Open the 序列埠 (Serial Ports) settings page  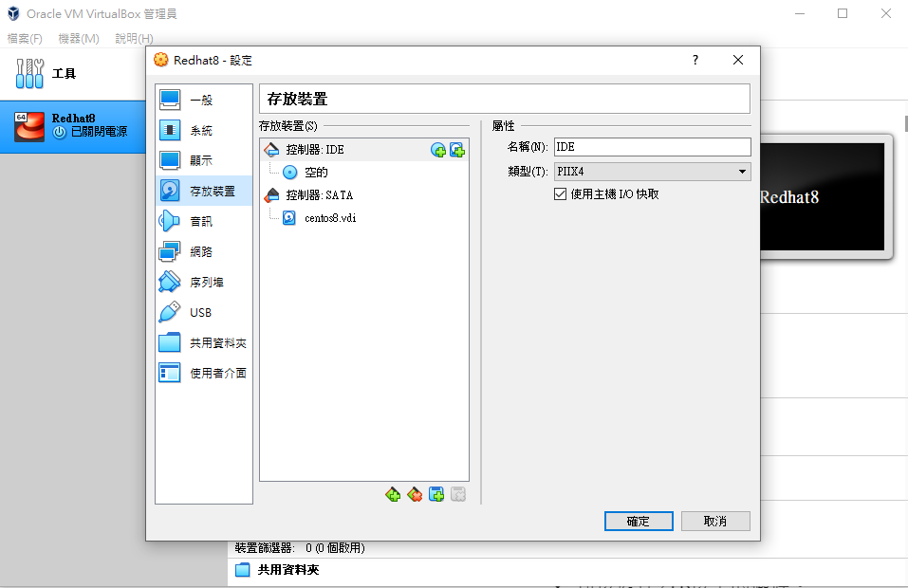pyautogui.click(x=204, y=282)
